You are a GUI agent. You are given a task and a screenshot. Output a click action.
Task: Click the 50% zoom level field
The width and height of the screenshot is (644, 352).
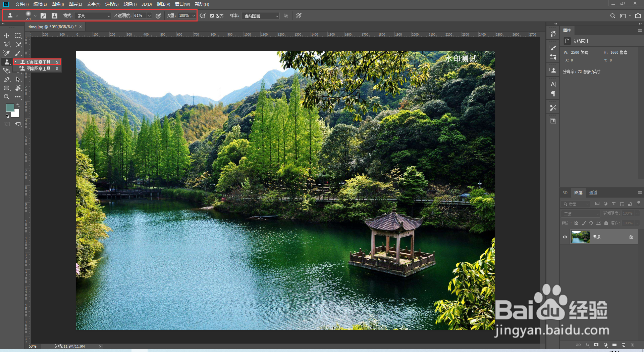33,346
